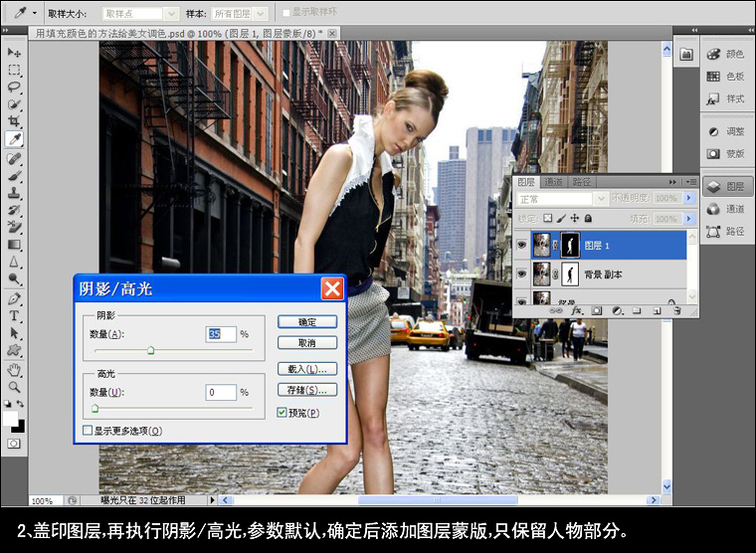Open the 正常 blend mode dropdown
Screen dimensions: 756x553
(x=600, y=199)
